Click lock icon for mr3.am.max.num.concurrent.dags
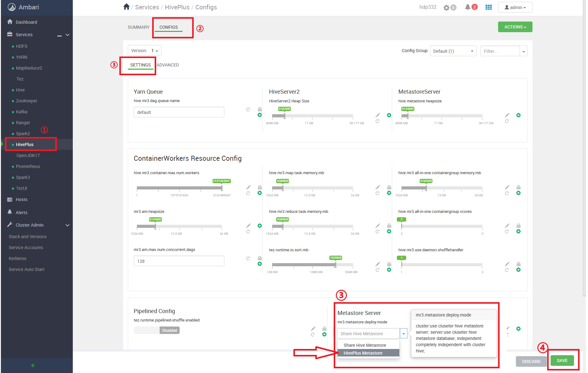Screen dimensions: 588x373 pyautogui.click(x=260, y=258)
